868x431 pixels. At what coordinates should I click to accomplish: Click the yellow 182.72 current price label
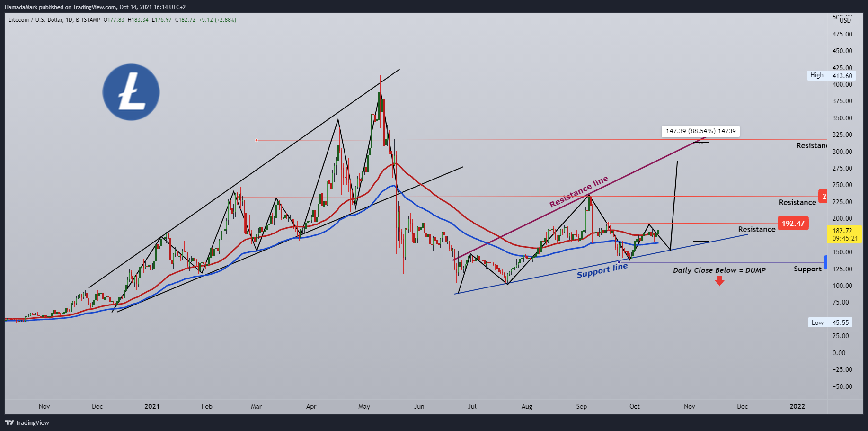[x=845, y=234]
